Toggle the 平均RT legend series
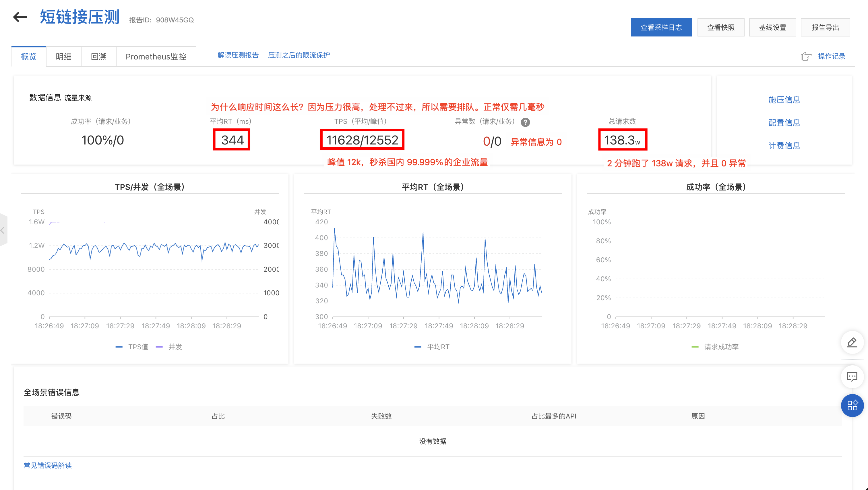 pyautogui.click(x=432, y=347)
